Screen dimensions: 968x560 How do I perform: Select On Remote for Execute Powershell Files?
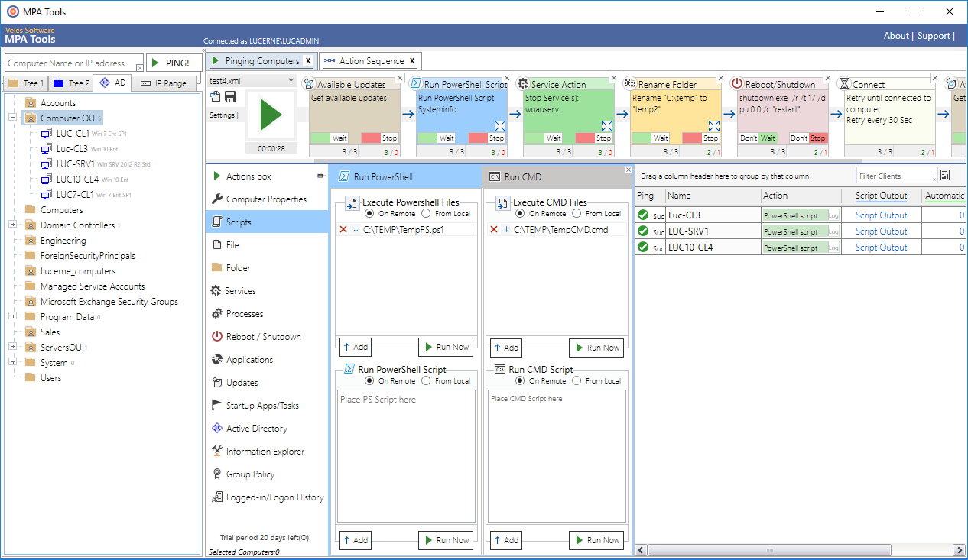tap(370, 214)
